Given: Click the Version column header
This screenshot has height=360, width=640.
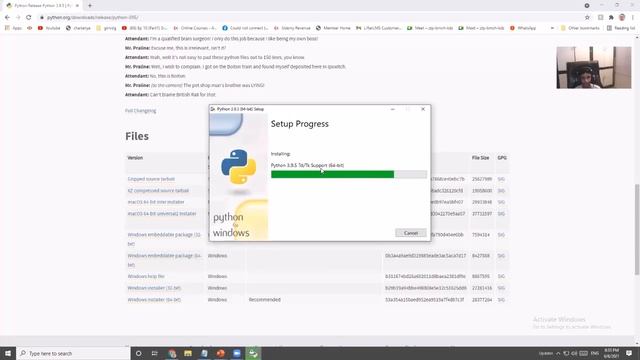Looking at the screenshot, I should point(135,158).
